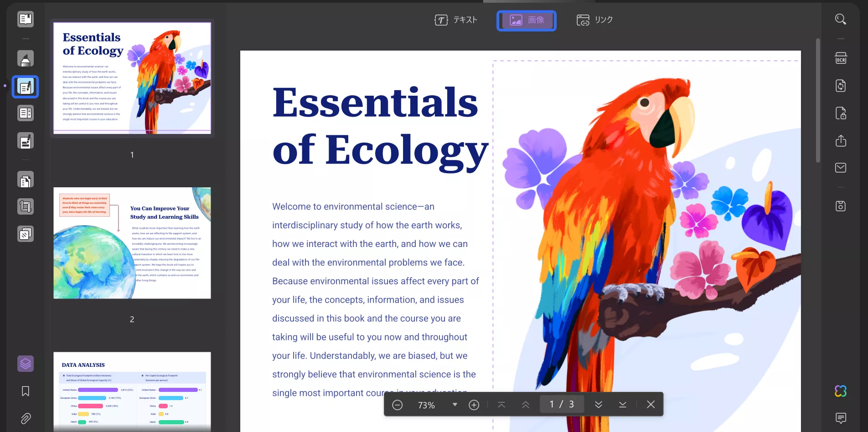Open the Comments panel icon

[x=841, y=418]
